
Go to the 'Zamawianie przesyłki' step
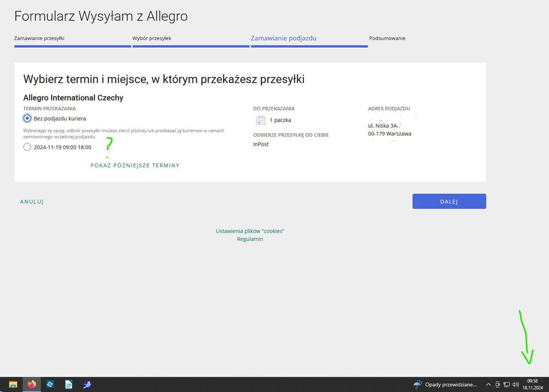pos(39,38)
